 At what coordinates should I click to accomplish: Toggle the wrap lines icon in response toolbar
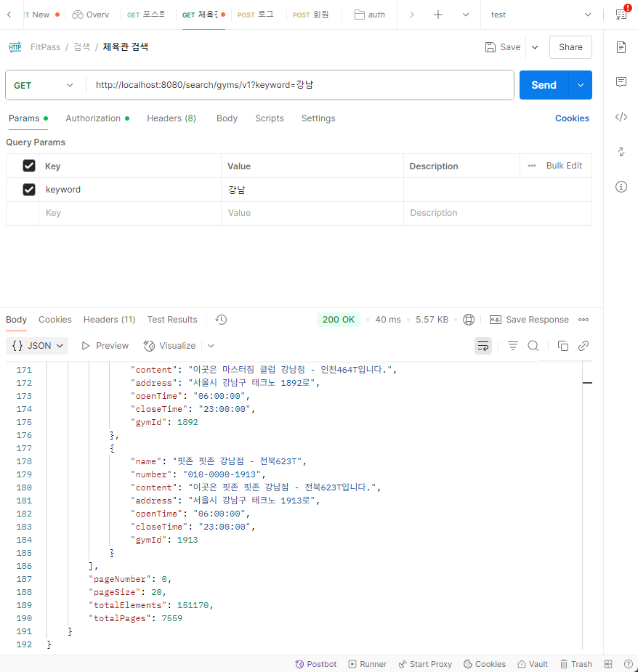pyautogui.click(x=483, y=346)
